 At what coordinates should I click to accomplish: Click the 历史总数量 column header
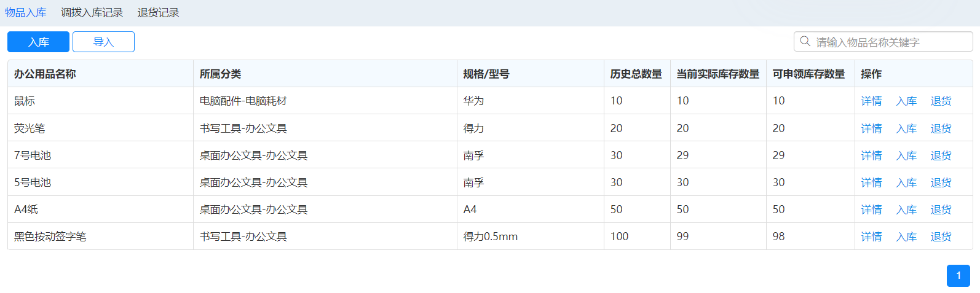tap(636, 74)
